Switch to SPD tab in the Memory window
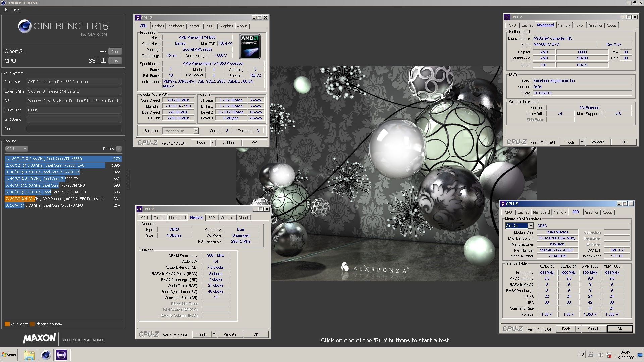The image size is (644, 362). (x=212, y=218)
